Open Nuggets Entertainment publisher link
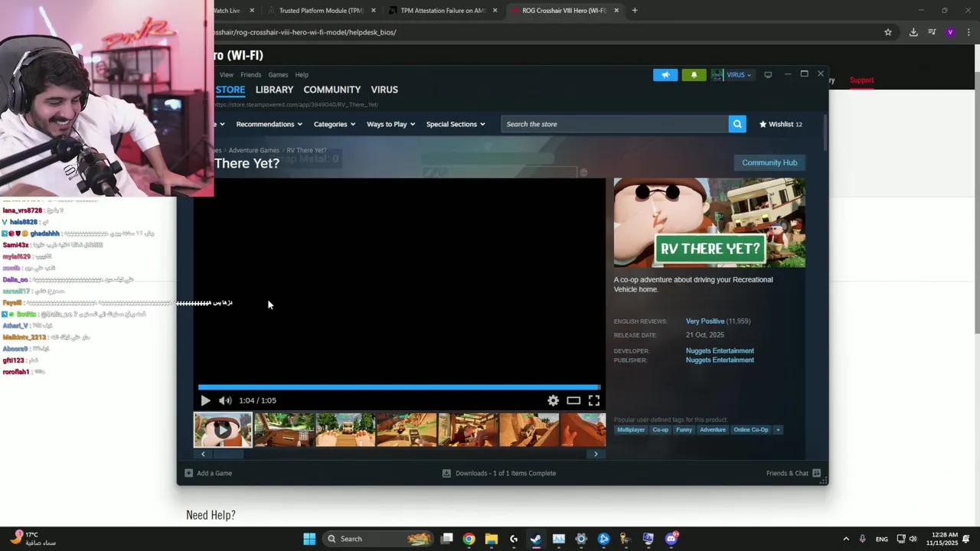980x551 pixels. [720, 360]
